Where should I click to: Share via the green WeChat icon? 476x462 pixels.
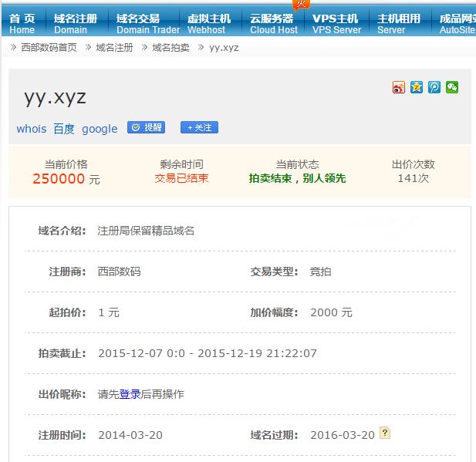(x=452, y=87)
